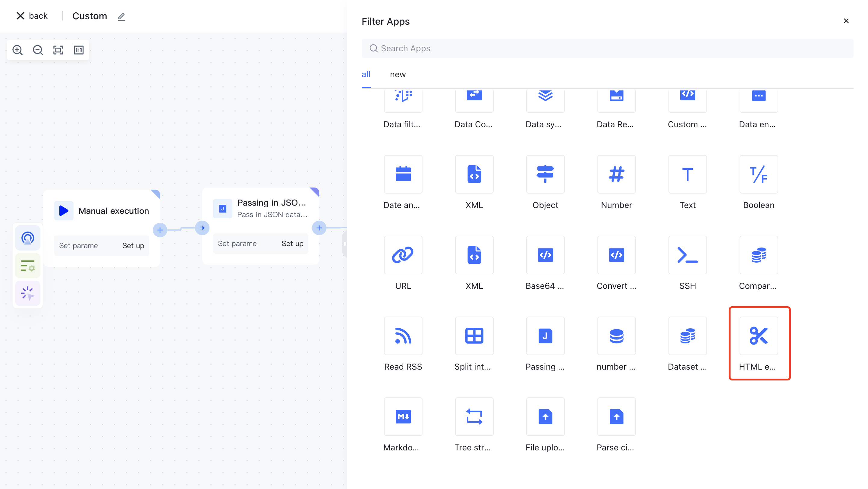Open the Markdown app icon

(403, 417)
